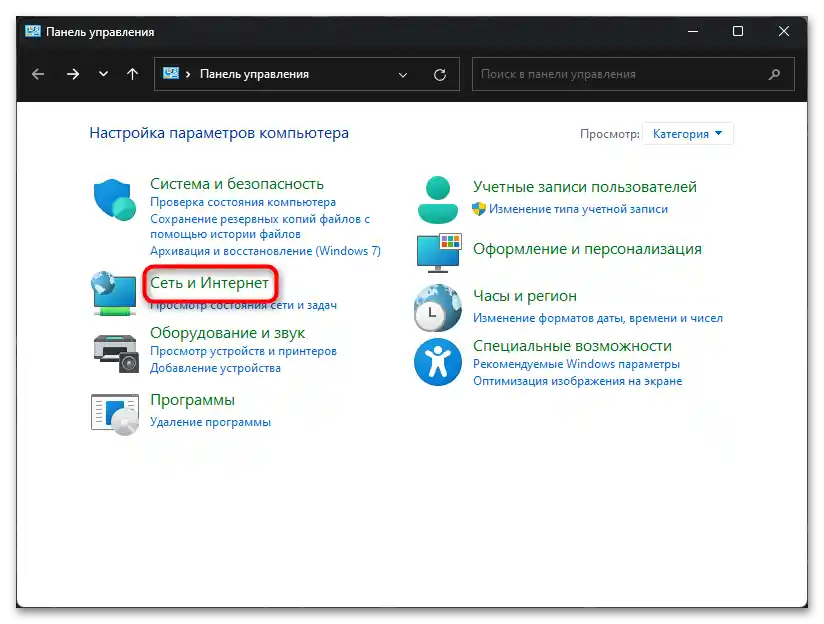824x624 pixels.
Task: Click Архивация и восстановление (Windows 7)
Action: [x=265, y=251]
